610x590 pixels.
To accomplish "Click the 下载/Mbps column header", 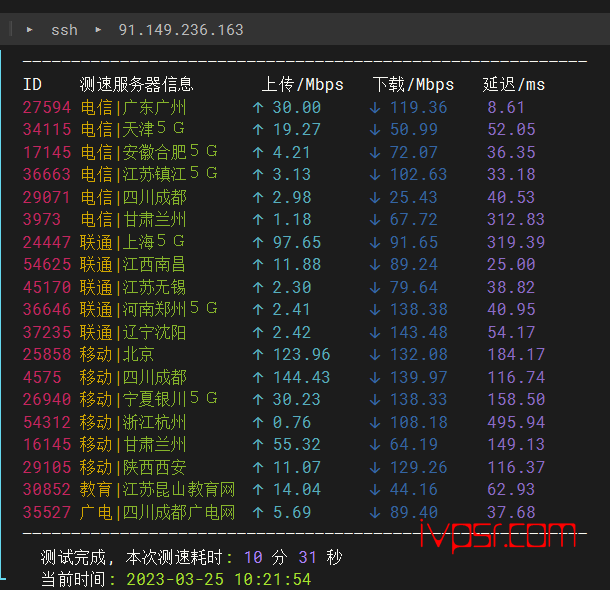I will (413, 84).
